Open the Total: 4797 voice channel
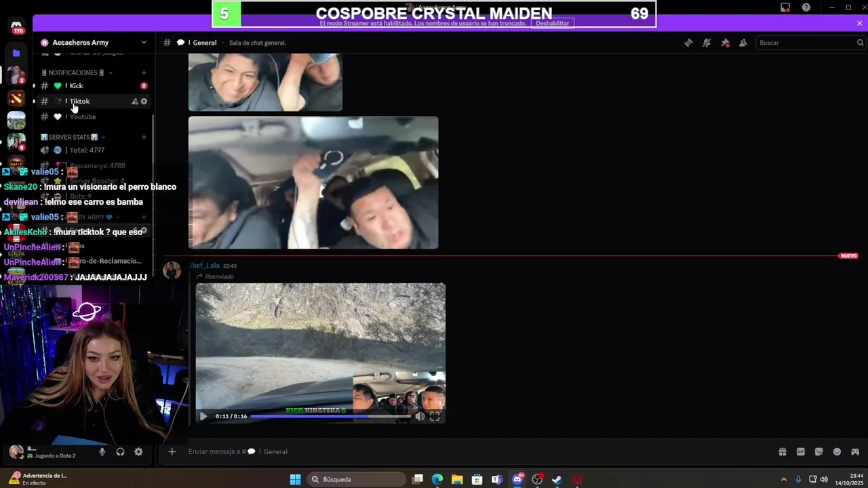This screenshot has height=488, width=868. [94, 150]
